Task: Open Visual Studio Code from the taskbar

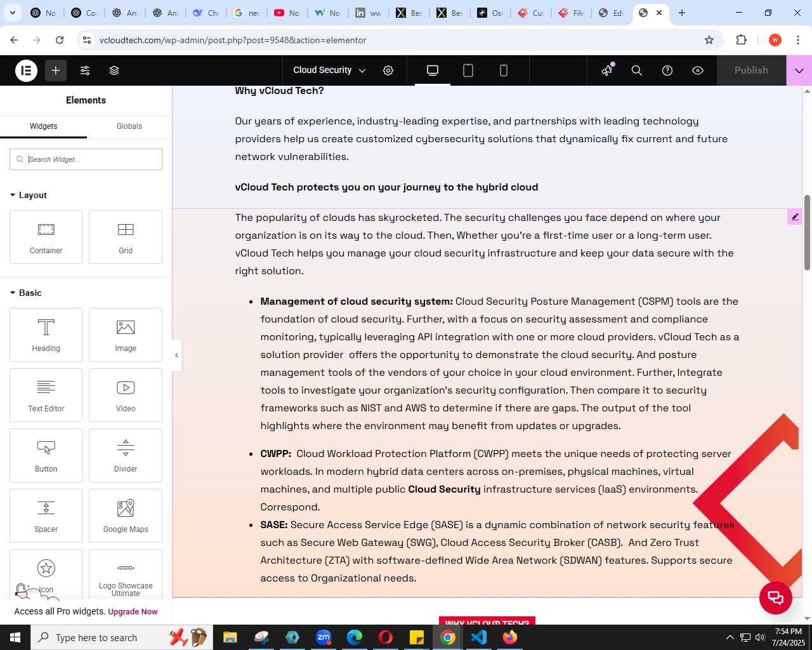Action: point(479,637)
